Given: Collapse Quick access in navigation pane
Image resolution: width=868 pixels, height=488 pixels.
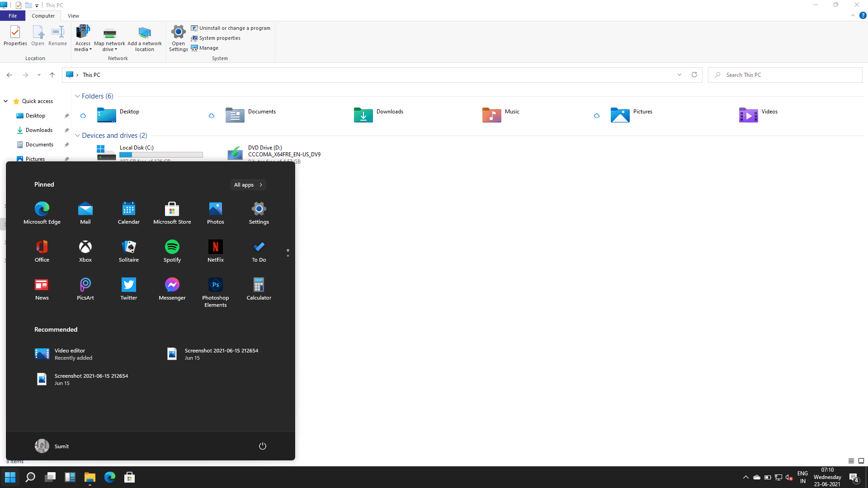Looking at the screenshot, I should [x=5, y=101].
